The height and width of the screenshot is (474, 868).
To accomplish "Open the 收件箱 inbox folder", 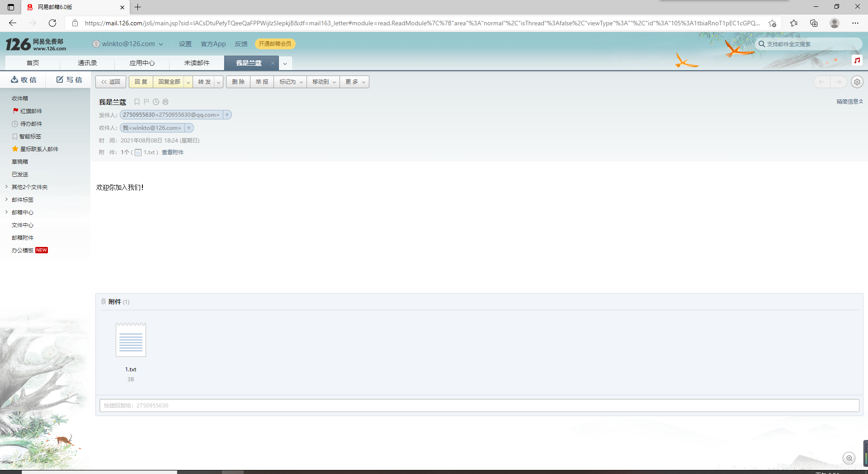I will click(x=20, y=98).
